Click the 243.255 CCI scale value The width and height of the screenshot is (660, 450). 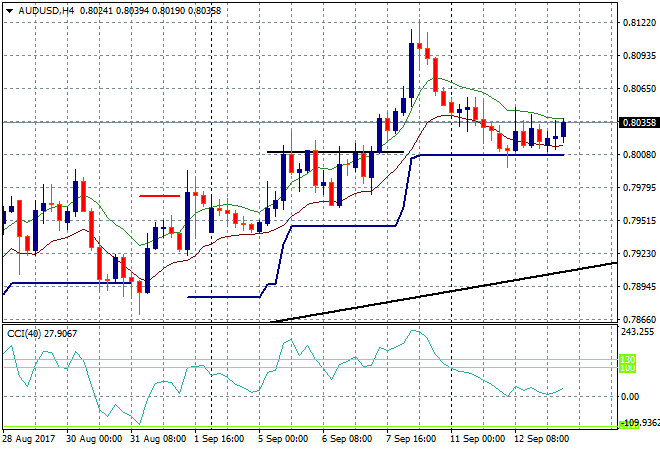639,332
